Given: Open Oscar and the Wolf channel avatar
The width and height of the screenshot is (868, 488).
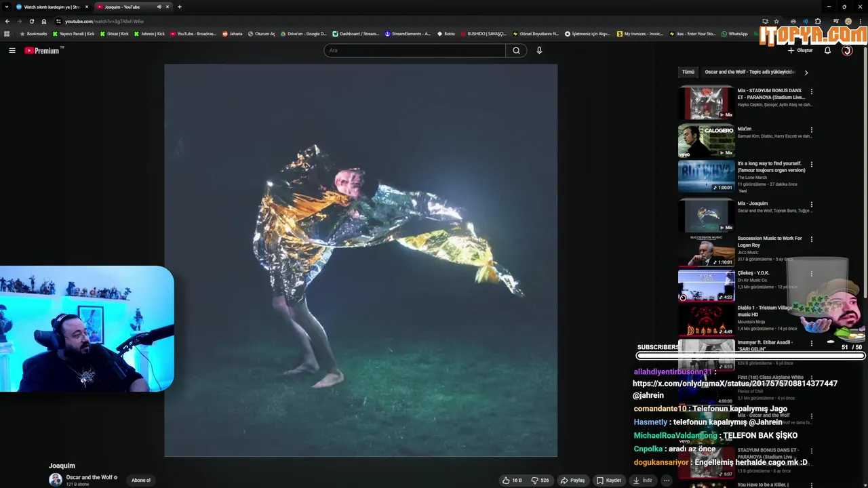Looking at the screenshot, I should tap(56, 480).
